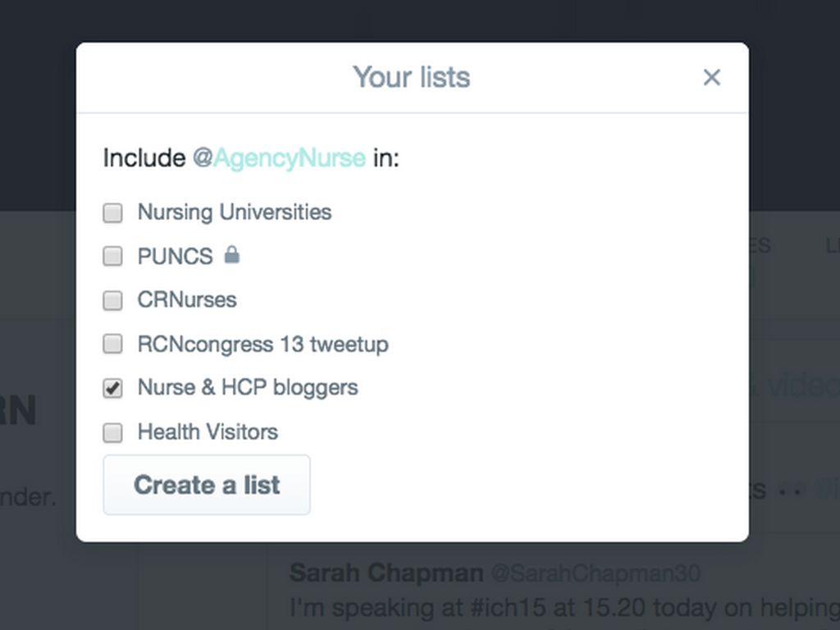
Task: Click the PUNCS list name text
Action: pyautogui.click(x=175, y=257)
